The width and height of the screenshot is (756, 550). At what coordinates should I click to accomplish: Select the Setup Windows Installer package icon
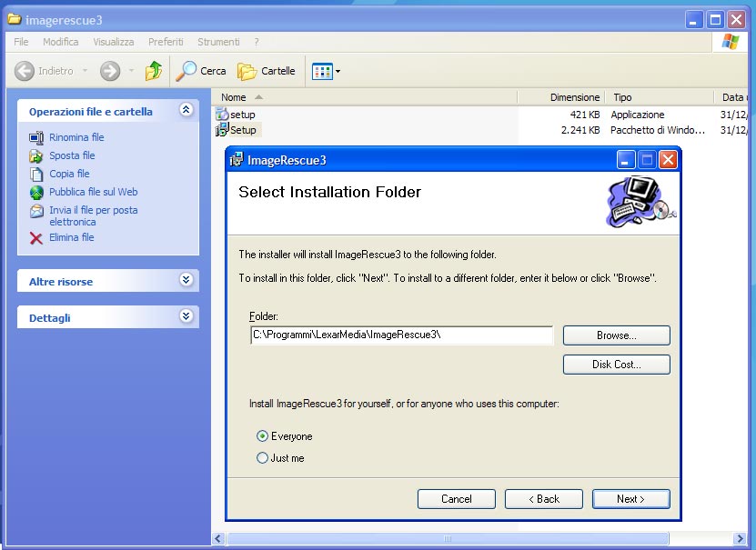point(222,130)
